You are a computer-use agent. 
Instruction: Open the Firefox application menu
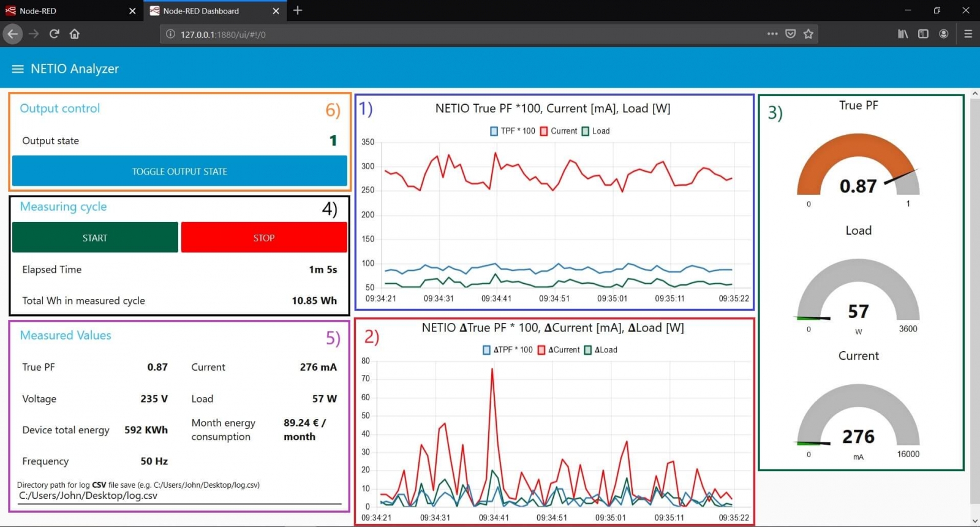point(968,34)
